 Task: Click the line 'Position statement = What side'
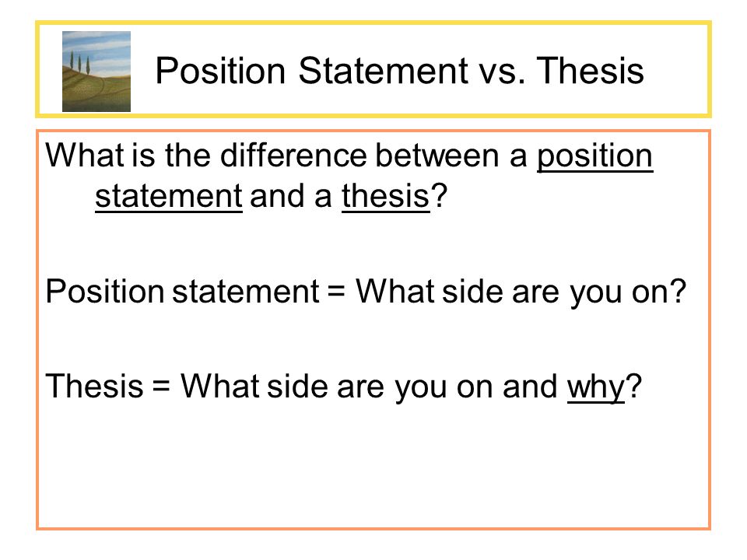(366, 292)
